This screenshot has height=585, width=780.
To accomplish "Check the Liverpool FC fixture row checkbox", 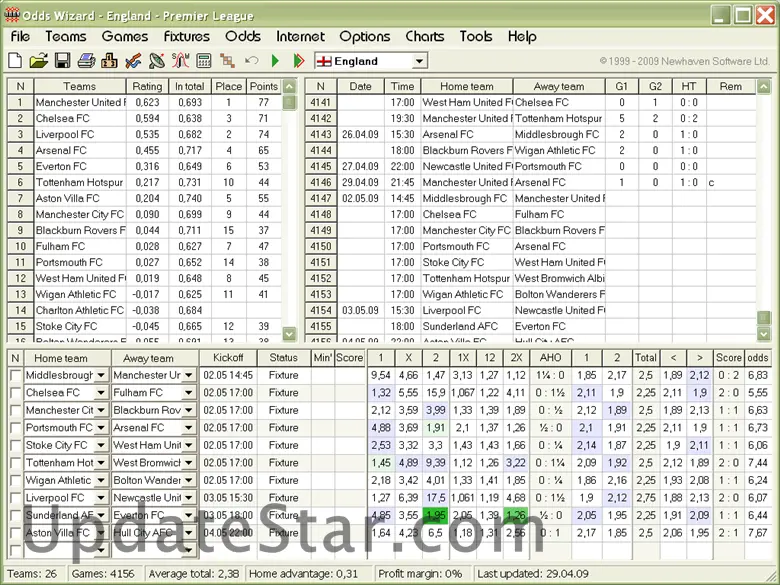I will [15, 498].
